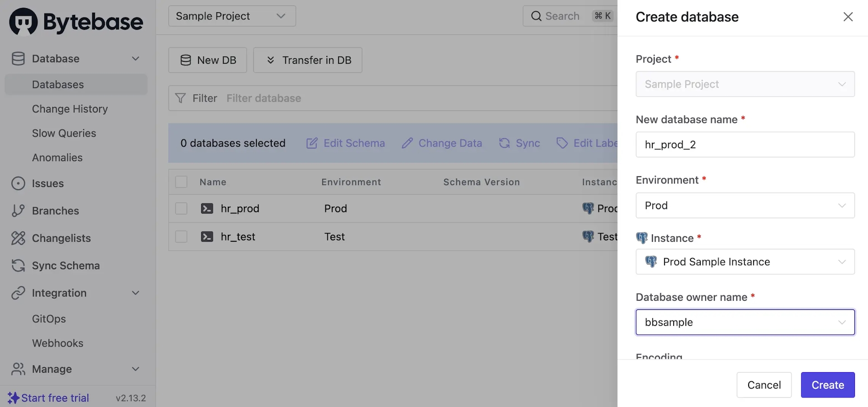Focus the New database name field
Viewport: 868px width, 407px height.
(745, 145)
